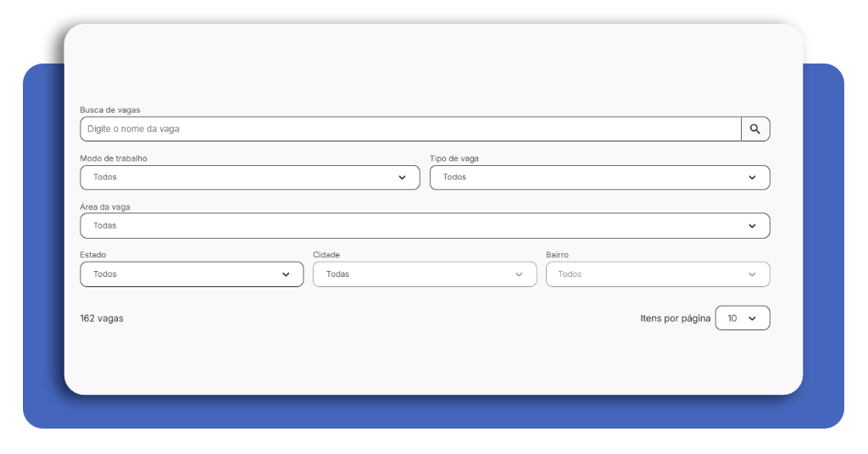This screenshot has height=454, width=868.
Task: Click the 'Itens por página' label text
Action: coord(675,318)
